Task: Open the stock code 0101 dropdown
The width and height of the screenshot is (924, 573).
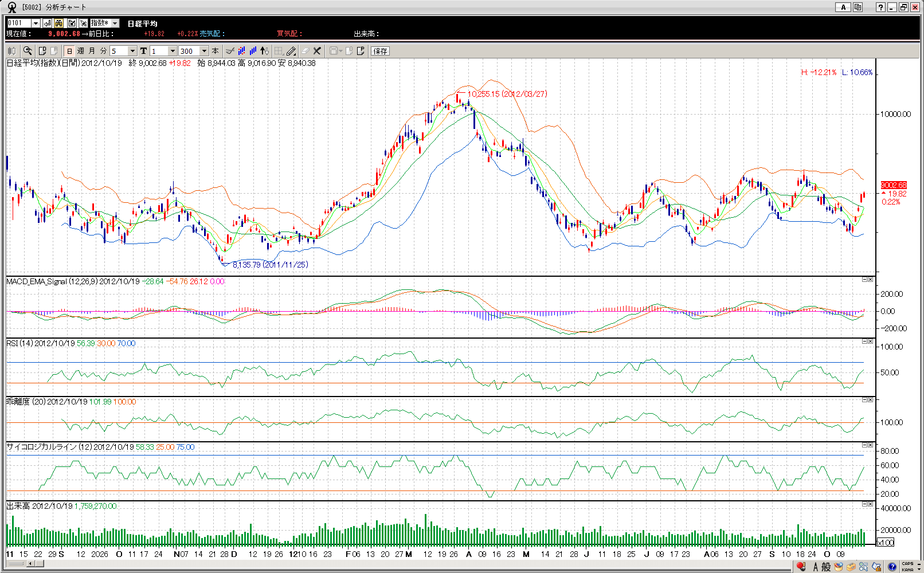Action: (x=36, y=23)
